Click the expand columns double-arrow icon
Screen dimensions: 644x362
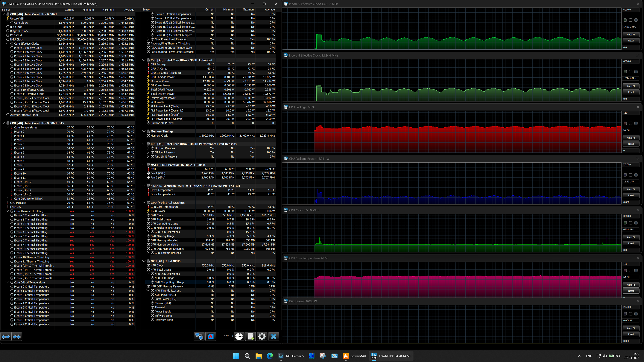6,336
